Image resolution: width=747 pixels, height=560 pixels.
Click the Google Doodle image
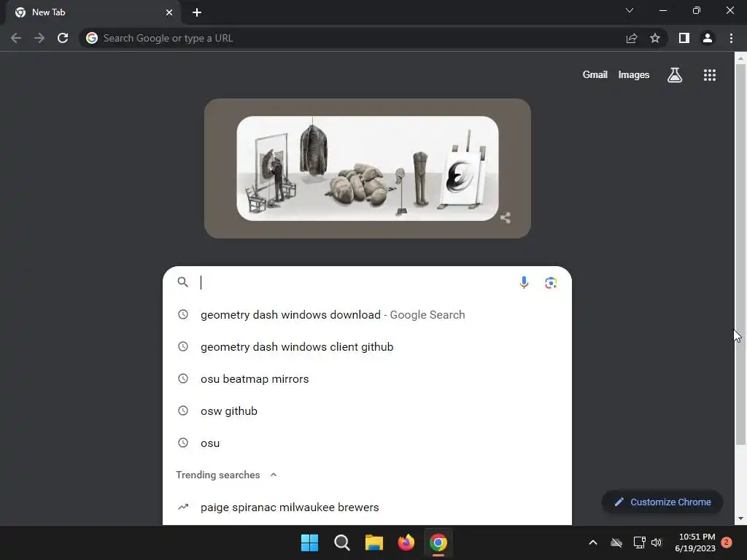coord(368,168)
